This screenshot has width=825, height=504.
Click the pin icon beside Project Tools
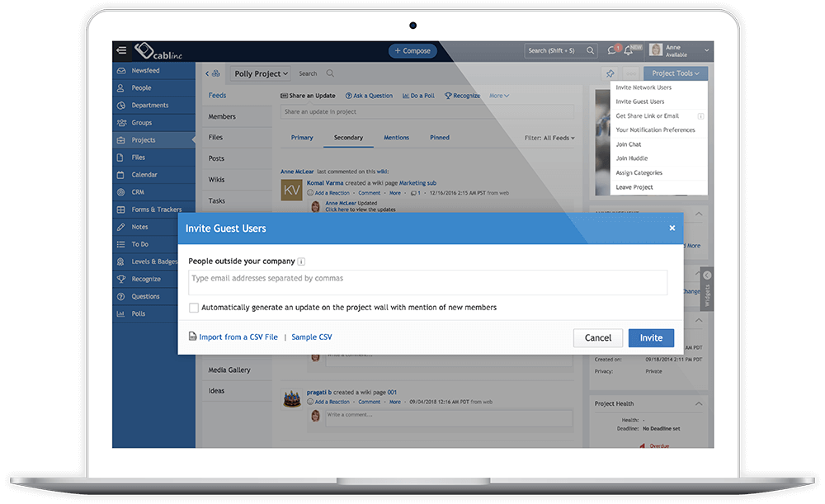tap(611, 73)
